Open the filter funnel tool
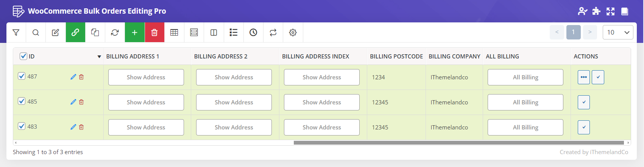 [x=16, y=33]
